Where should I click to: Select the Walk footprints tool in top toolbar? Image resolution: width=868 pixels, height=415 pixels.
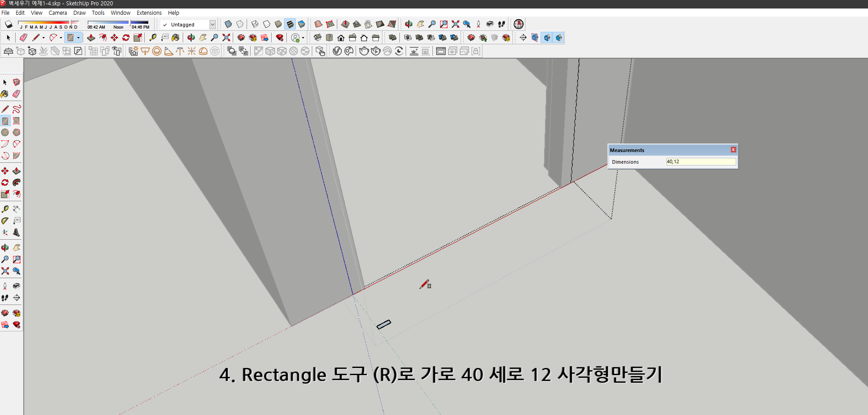(502, 24)
